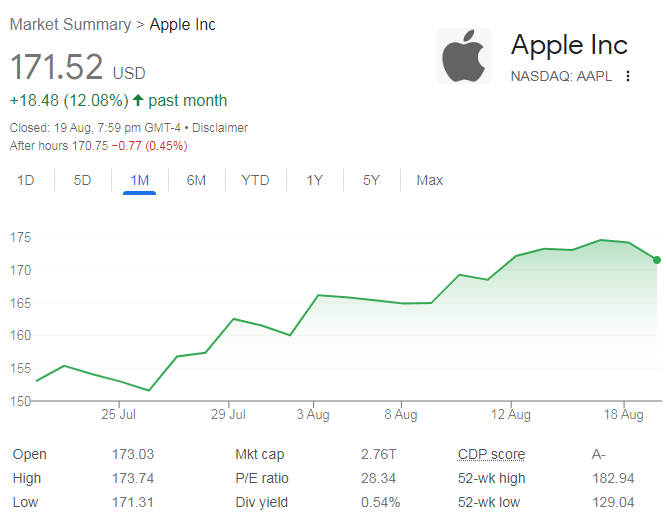Image resolution: width=666 pixels, height=519 pixels.
Task: Click the chart's green endpoint dot
Action: pyautogui.click(x=657, y=260)
